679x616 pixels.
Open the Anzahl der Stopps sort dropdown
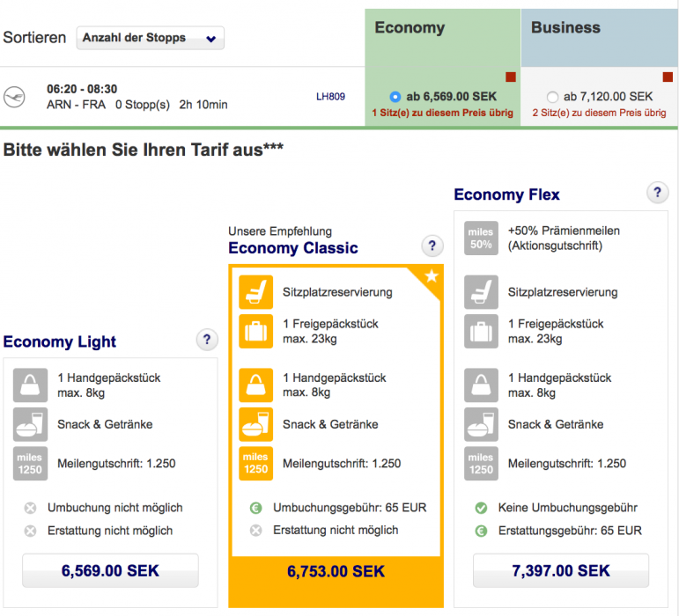tap(151, 38)
